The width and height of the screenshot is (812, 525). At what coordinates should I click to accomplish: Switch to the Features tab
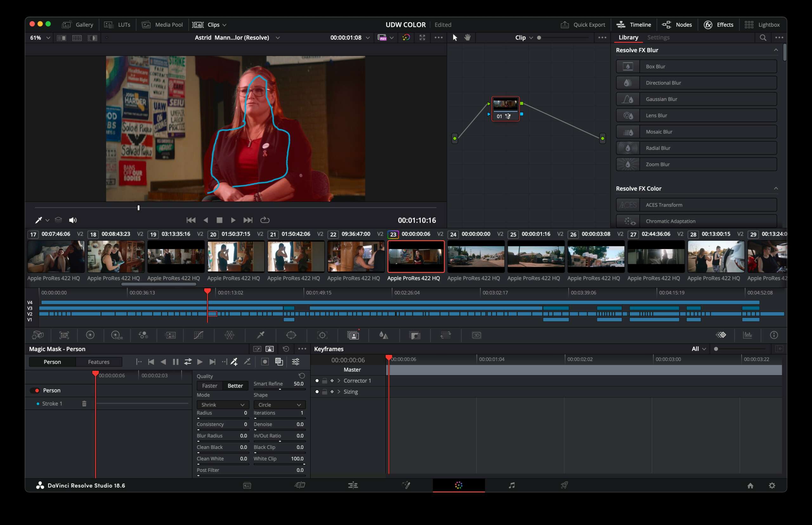[x=99, y=362]
